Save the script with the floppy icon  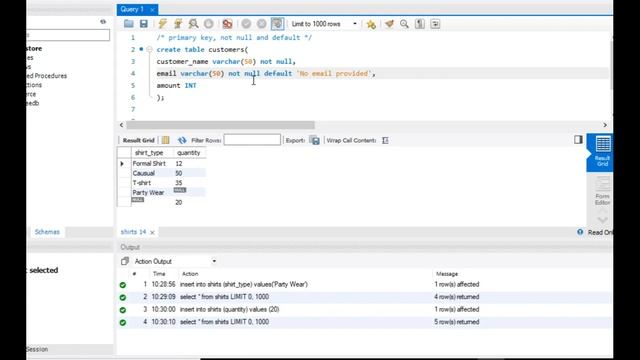pyautogui.click(x=144, y=24)
